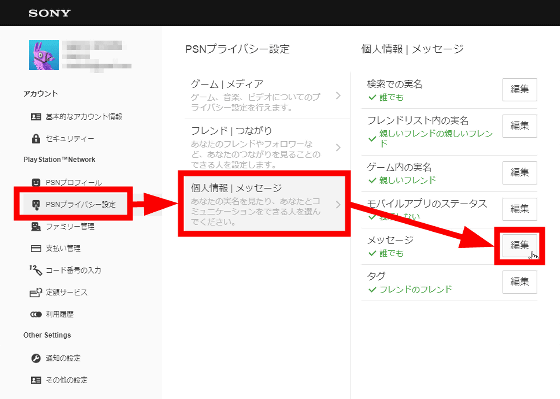Screen dimensions: 560x399
Task: Open フレンド | つながり privacy category
Action: coord(267,147)
